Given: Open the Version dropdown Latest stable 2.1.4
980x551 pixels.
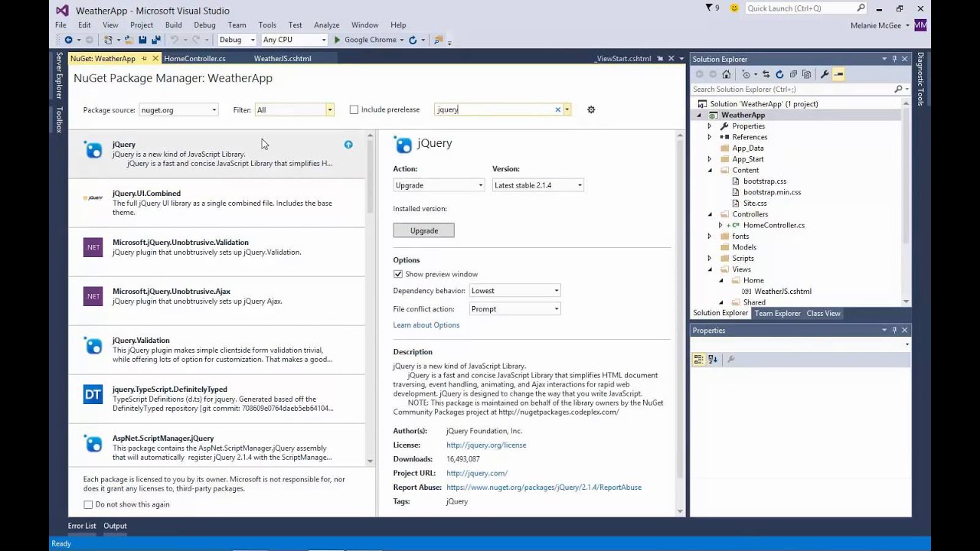Looking at the screenshot, I should (537, 185).
